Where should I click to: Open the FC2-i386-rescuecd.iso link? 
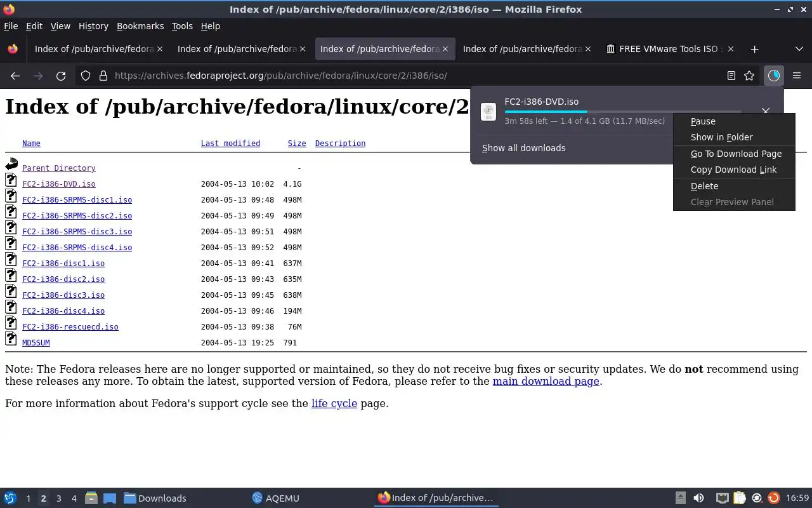(x=70, y=327)
